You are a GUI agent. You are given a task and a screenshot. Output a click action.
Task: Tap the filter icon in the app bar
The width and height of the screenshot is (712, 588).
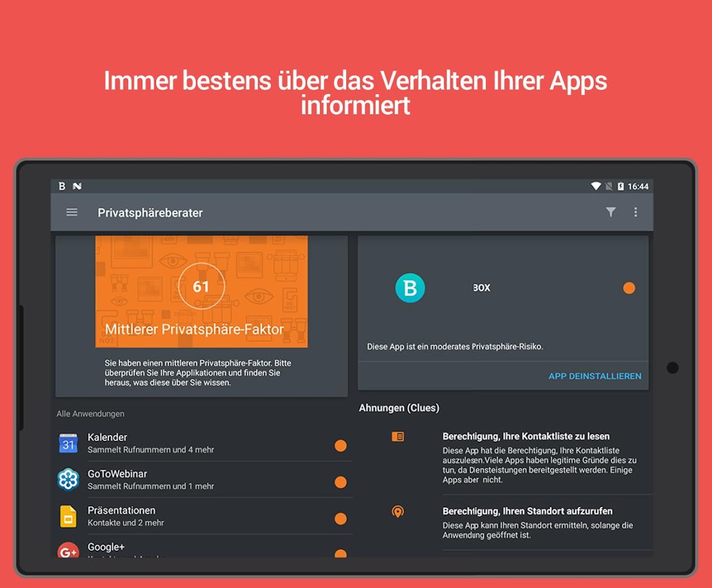611,212
